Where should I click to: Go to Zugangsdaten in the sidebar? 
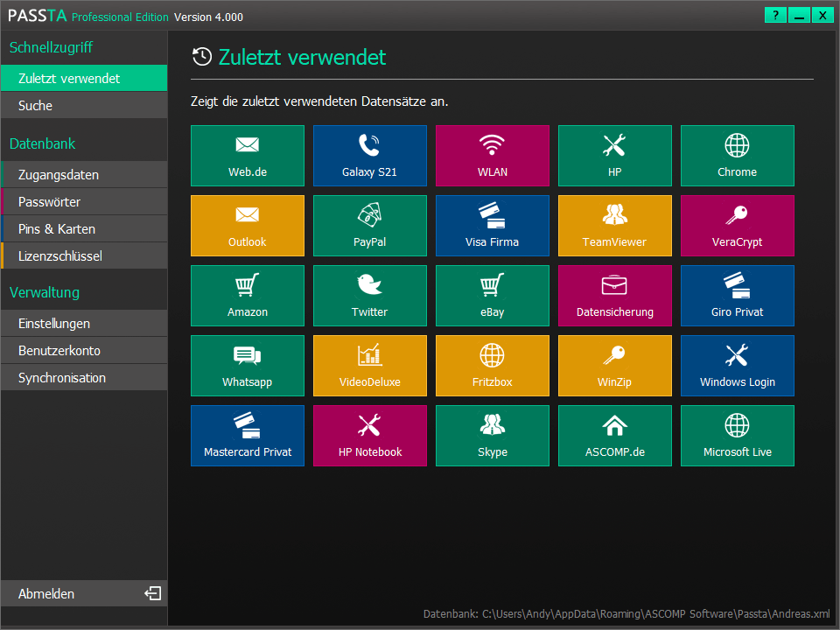(84, 175)
